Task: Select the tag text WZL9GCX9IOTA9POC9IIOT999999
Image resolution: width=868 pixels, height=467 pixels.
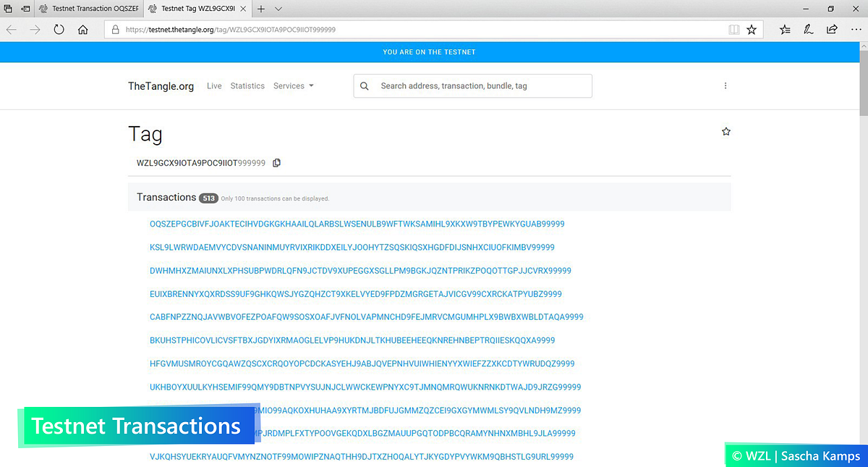Action: click(201, 163)
